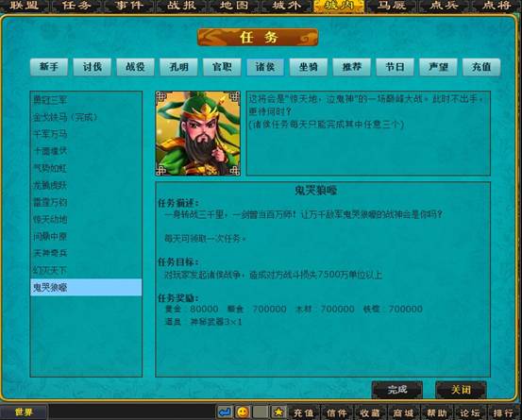Screen dimensions: 522x420
Task: Select the 金戈铁马 (完成) quest
Action: click(x=86, y=117)
